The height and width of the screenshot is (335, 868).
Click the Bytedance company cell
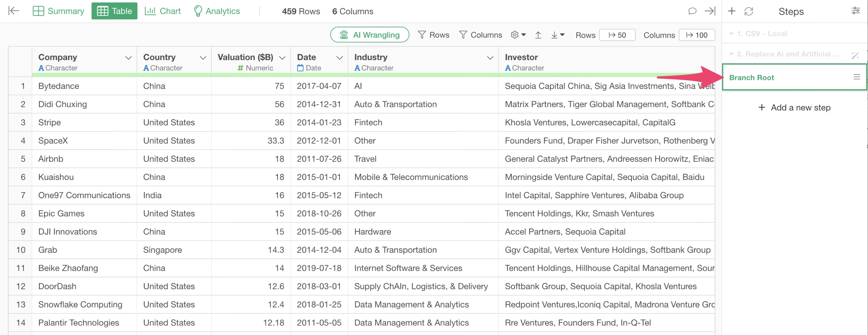84,86
